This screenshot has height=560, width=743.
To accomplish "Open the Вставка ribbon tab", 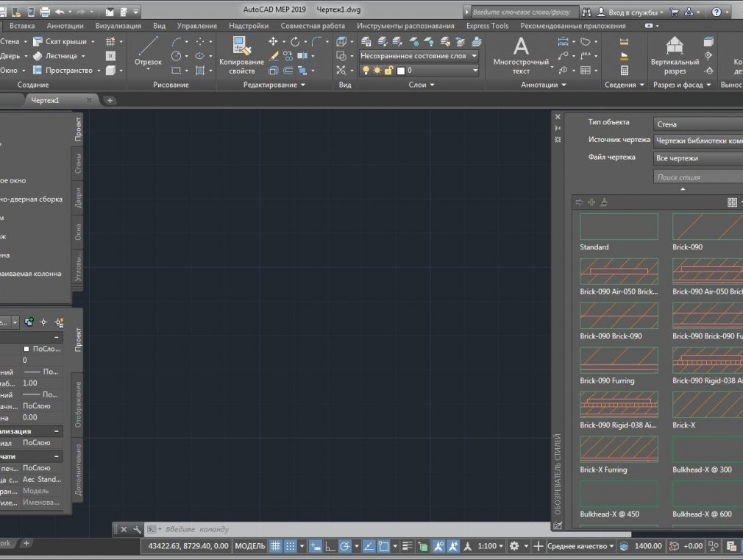I will pyautogui.click(x=22, y=26).
